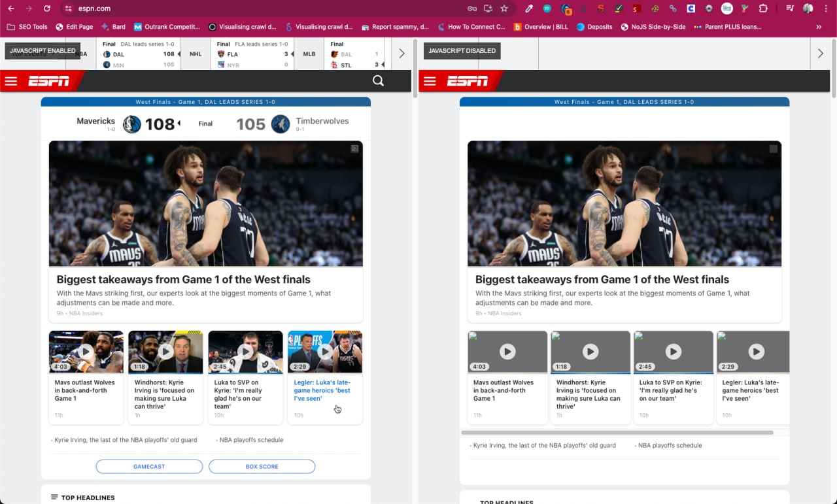Play Legler Luka heroics video, left pane
The width and height of the screenshot is (837, 504).
pos(325,352)
